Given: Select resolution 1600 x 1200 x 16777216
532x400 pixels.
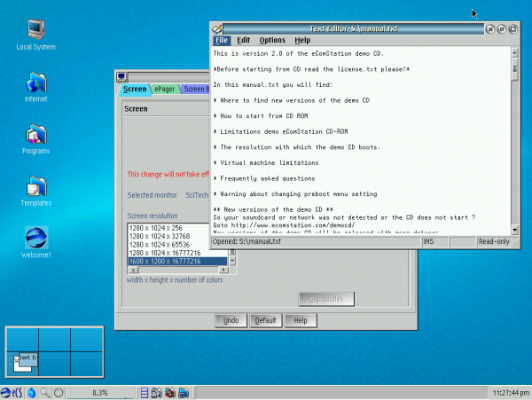Looking at the screenshot, I should click(x=178, y=262).
